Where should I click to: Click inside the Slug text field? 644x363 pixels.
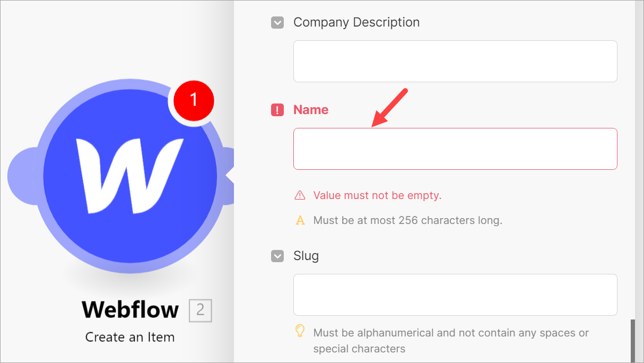point(455,295)
